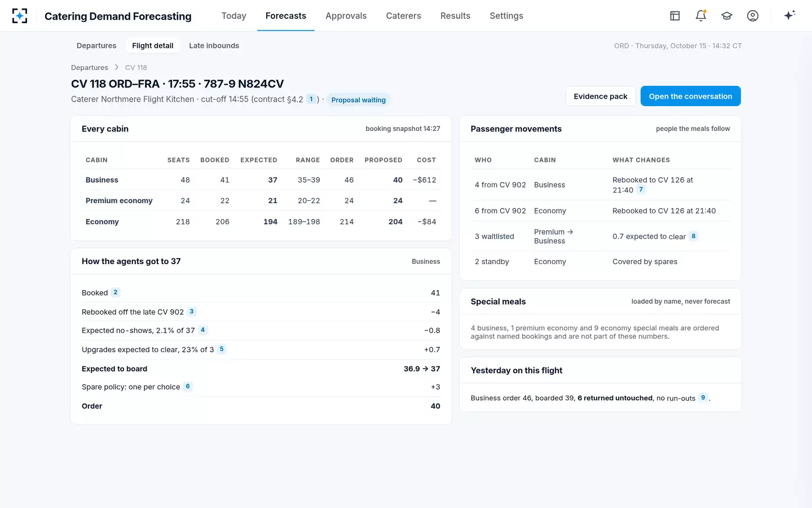Open the notifications bell

coord(701,16)
